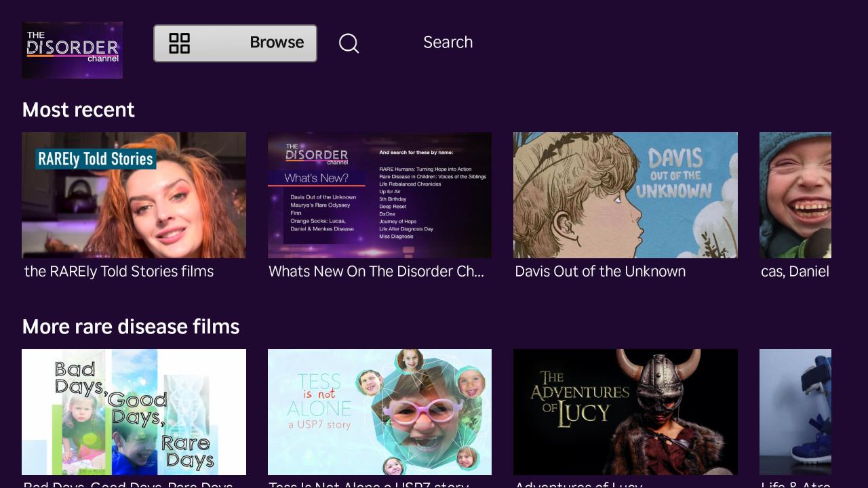Open the laughing child thumbnail in Most recent
Viewport: 868px width, 488px height.
pyautogui.click(x=795, y=195)
